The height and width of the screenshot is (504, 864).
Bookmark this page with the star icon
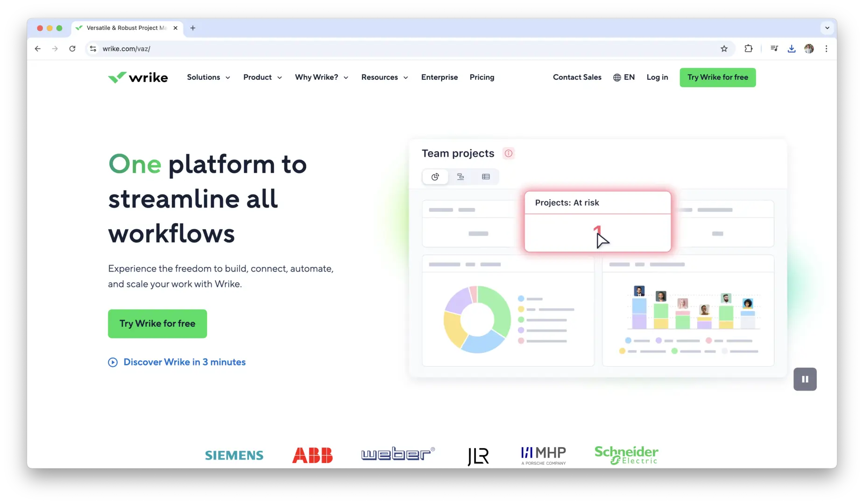[x=724, y=49]
